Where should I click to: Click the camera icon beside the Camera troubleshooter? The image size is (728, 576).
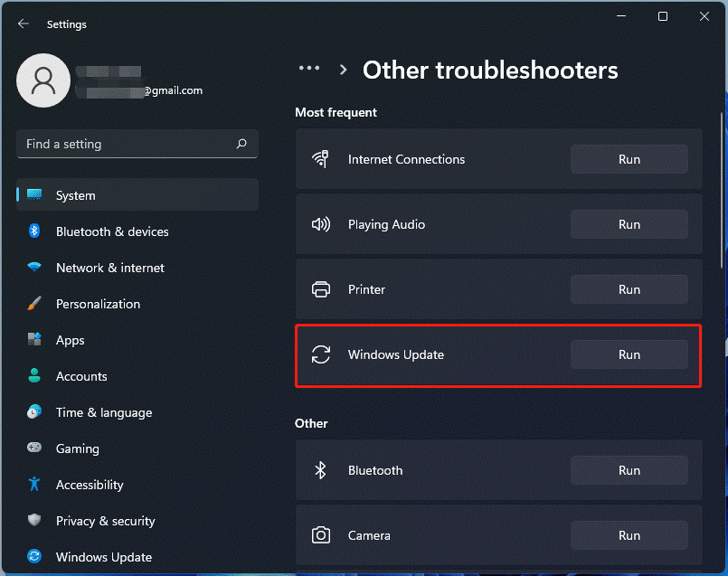(321, 535)
